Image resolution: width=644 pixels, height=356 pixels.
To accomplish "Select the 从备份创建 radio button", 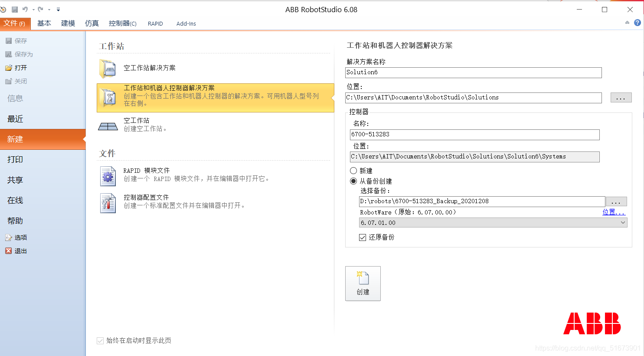I will point(353,181).
